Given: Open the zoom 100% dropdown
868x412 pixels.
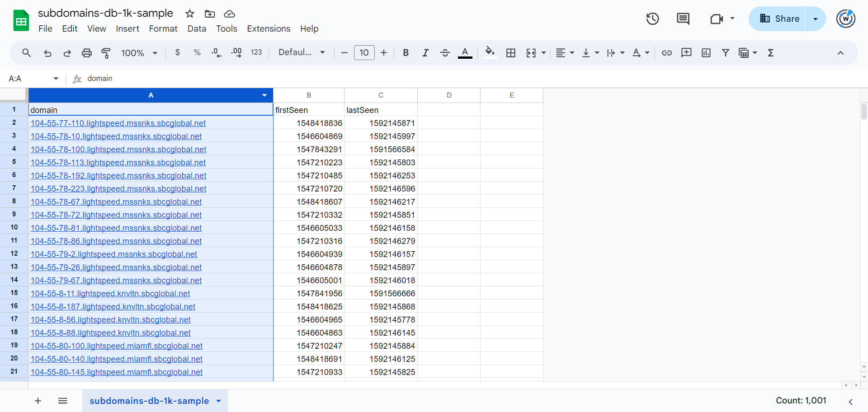Looking at the screenshot, I should coord(139,53).
